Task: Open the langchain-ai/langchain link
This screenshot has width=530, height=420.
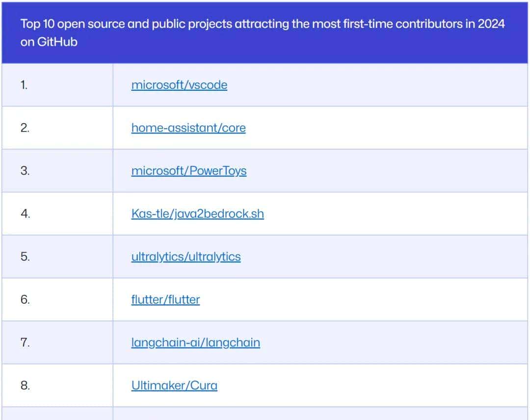Action: pos(195,342)
